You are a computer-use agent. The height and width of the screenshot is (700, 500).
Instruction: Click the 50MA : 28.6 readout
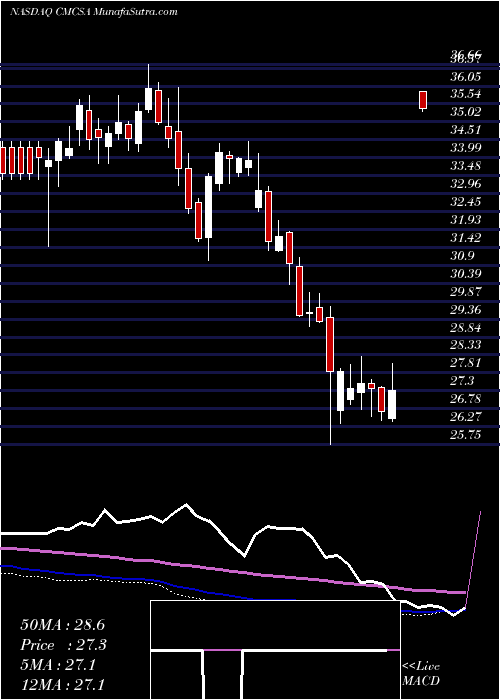tap(62, 625)
